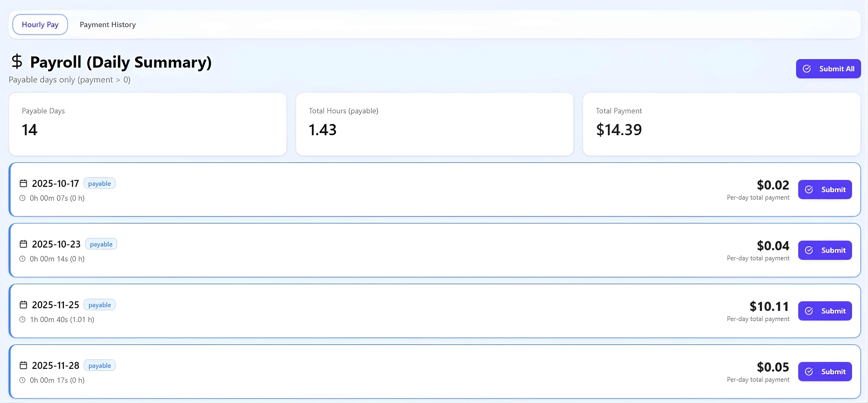
Task: Click the calendar icon beside 2025-10-17
Action: tap(23, 183)
